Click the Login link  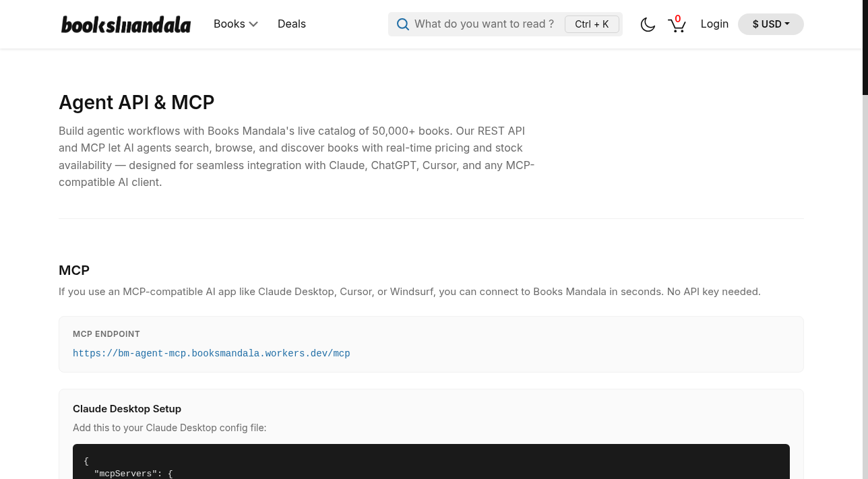click(x=714, y=24)
